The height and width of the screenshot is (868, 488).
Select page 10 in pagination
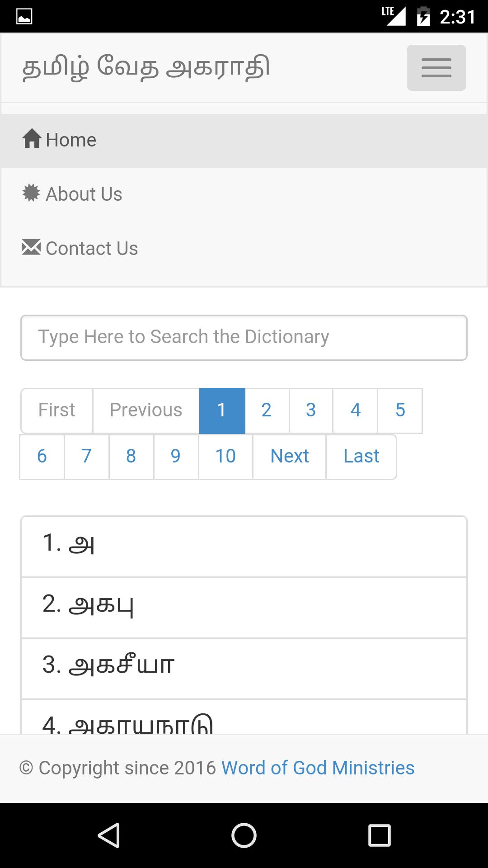click(x=225, y=457)
